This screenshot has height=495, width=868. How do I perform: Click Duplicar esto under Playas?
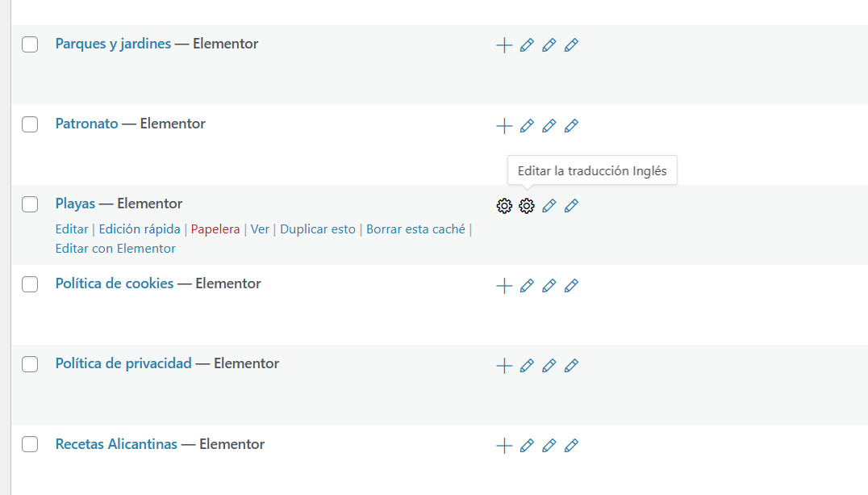tap(318, 229)
